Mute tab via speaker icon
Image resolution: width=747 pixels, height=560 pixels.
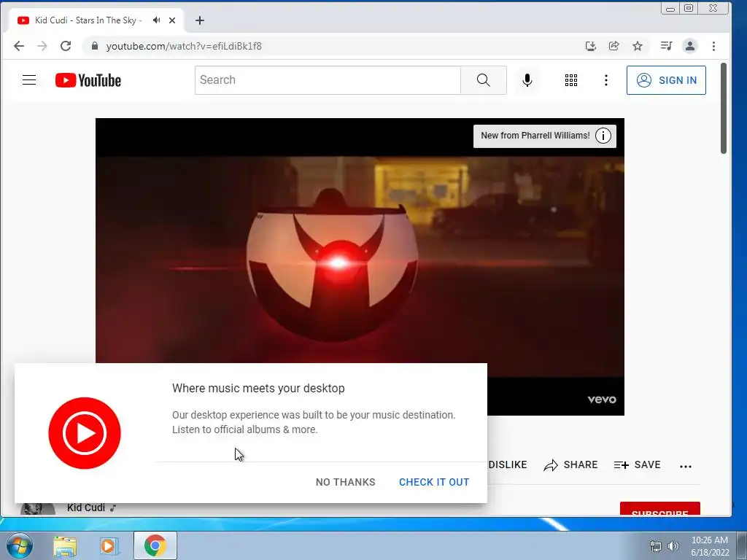tap(156, 20)
